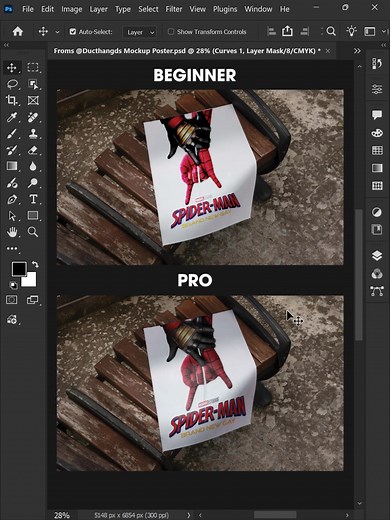Open the Libraries panel icon

pos(377,230)
